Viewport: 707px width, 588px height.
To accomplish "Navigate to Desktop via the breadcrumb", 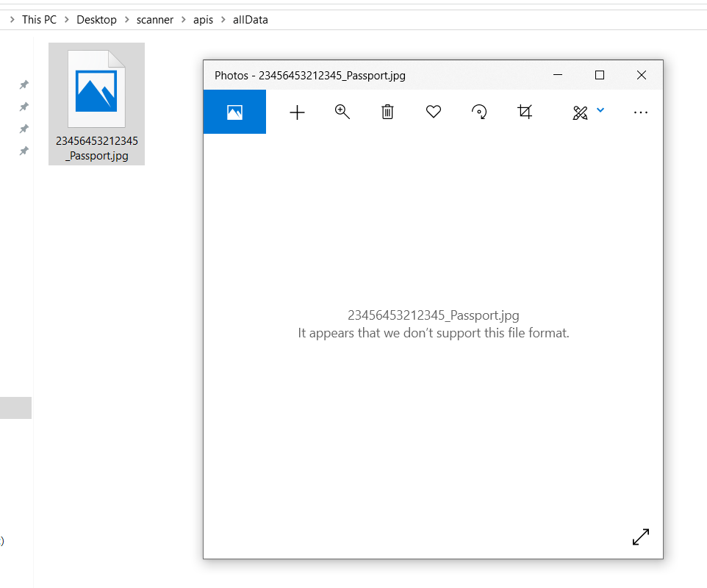I will [x=96, y=19].
